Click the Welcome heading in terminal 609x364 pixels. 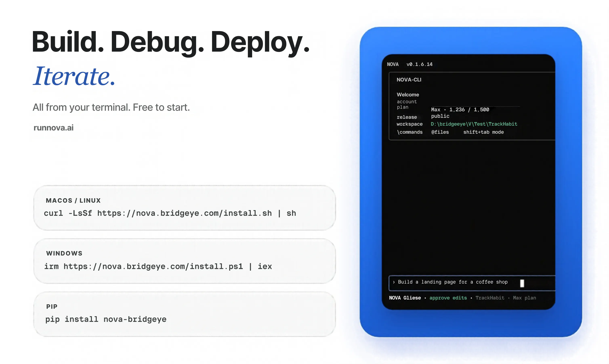[408, 95]
